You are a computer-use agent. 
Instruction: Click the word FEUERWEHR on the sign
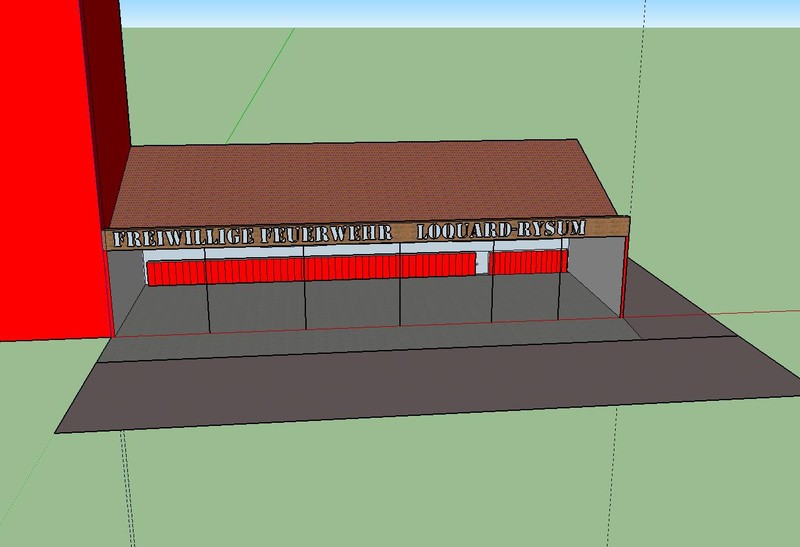tap(326, 233)
